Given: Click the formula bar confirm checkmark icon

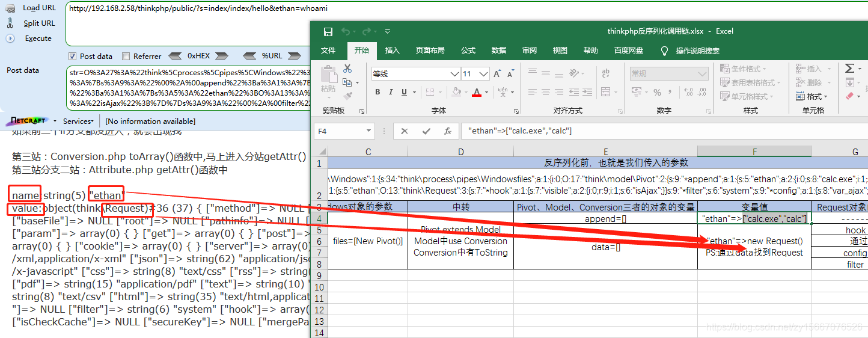Looking at the screenshot, I should pyautogui.click(x=426, y=131).
